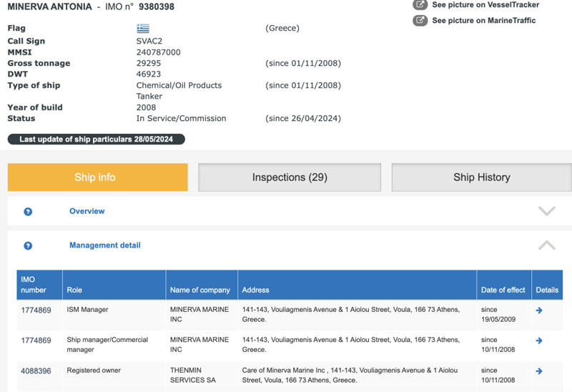Click the 'Details' column header
Screen dimensions: 572x392
[547, 285]
